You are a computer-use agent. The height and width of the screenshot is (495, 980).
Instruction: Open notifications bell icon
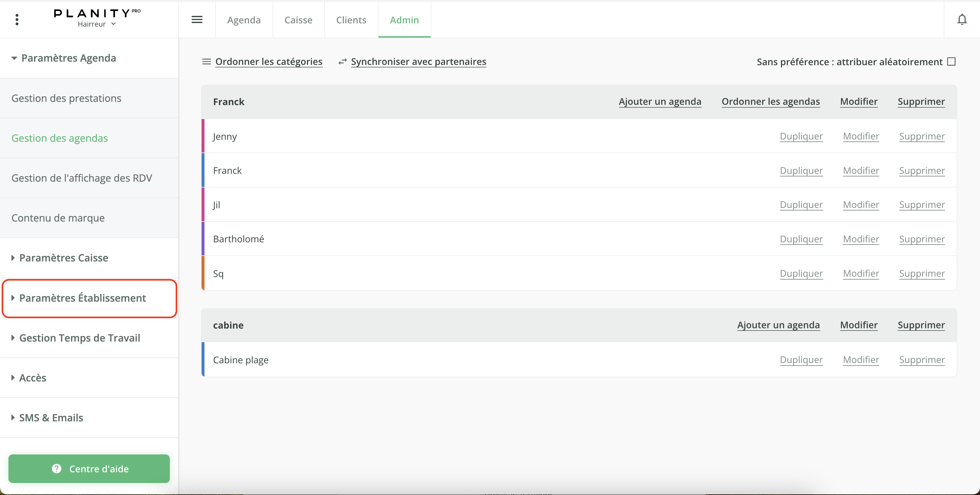(x=962, y=19)
